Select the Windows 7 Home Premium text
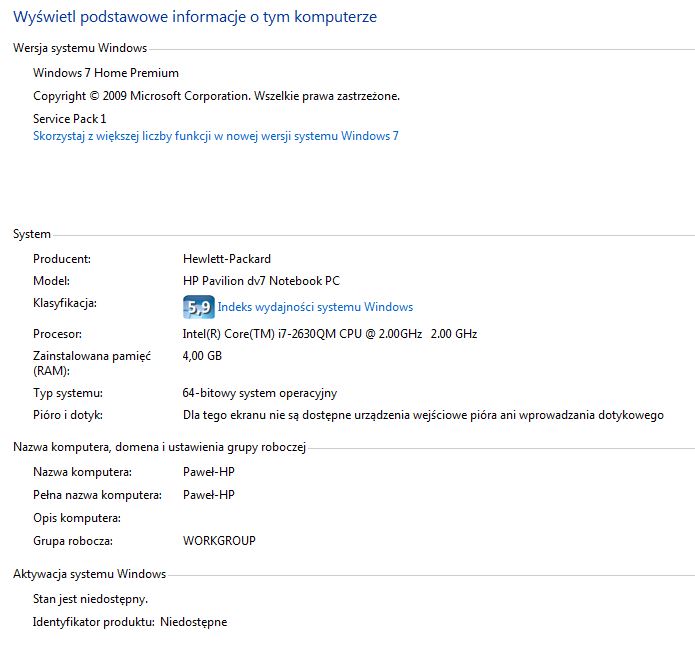 coord(106,73)
